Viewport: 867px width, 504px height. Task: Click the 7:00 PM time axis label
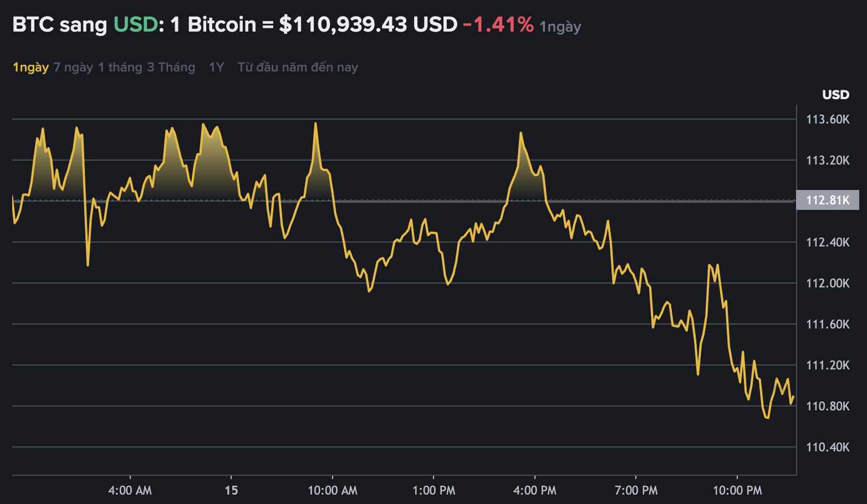click(x=636, y=491)
